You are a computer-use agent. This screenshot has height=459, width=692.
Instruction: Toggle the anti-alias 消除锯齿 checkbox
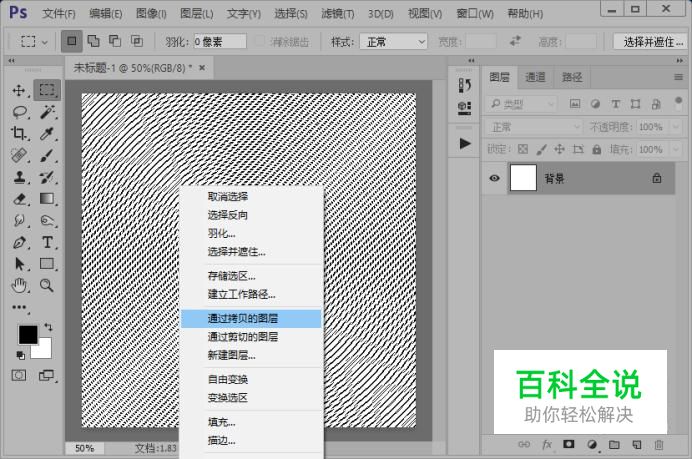point(260,41)
